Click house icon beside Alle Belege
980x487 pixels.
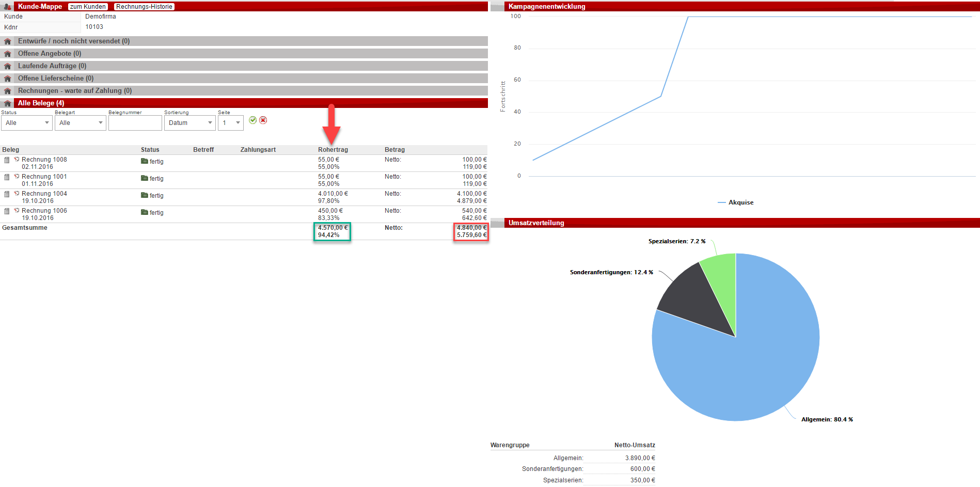7,103
